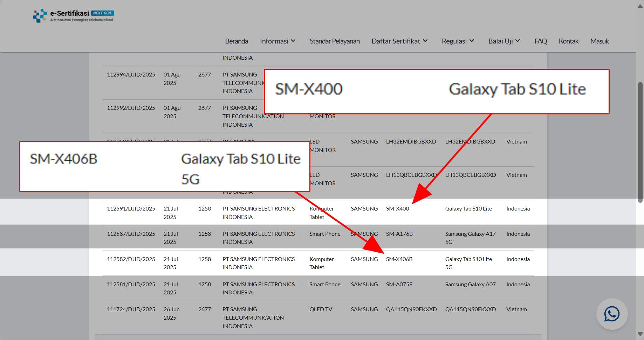
Task: Click the e-Sertifikasi logo icon
Action: point(40,16)
